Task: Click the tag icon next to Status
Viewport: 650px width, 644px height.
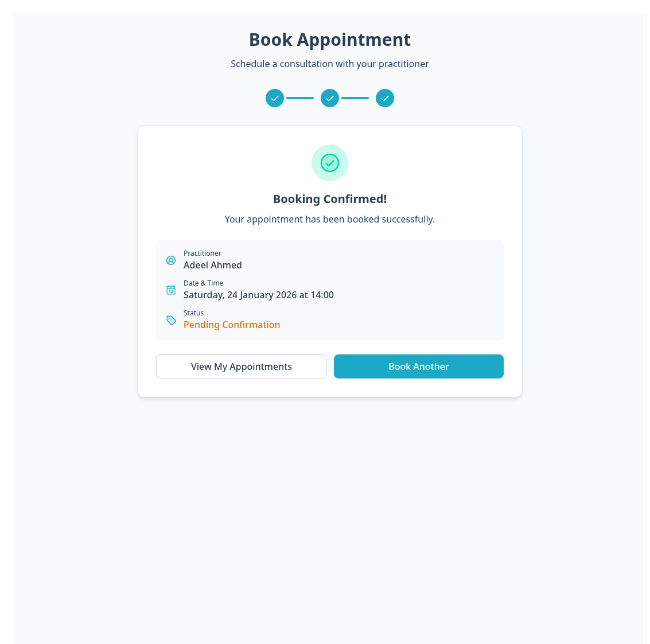Action: (x=171, y=321)
